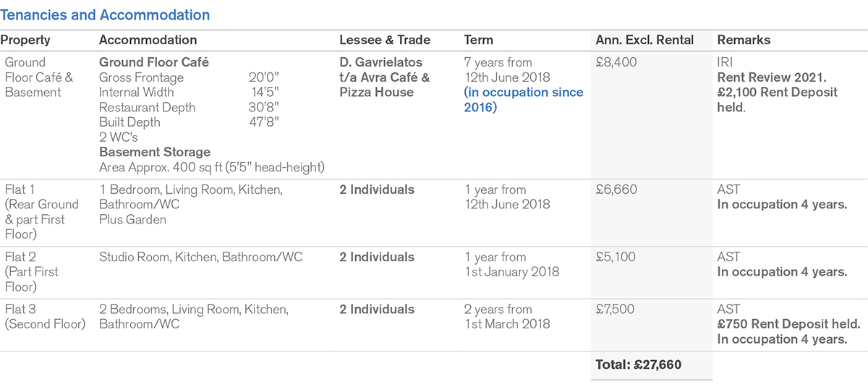The width and height of the screenshot is (868, 387).
Task: Click the blue in-occupation-since-2016 note
Action: 524,100
